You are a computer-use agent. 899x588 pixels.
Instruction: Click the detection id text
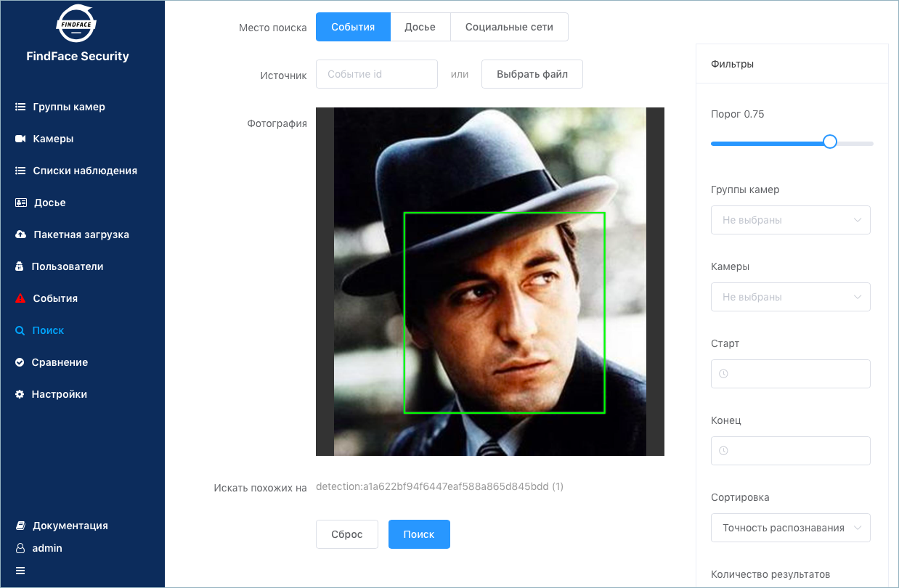click(439, 486)
